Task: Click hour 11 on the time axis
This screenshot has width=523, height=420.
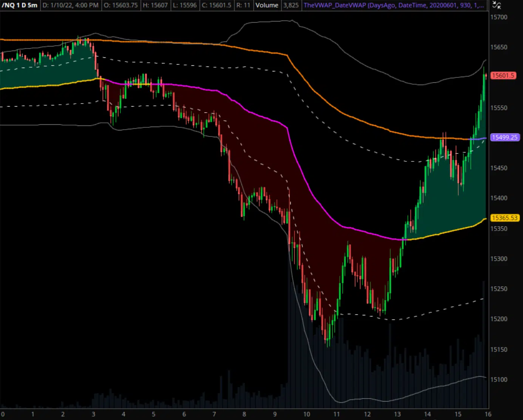Action: click(x=337, y=414)
